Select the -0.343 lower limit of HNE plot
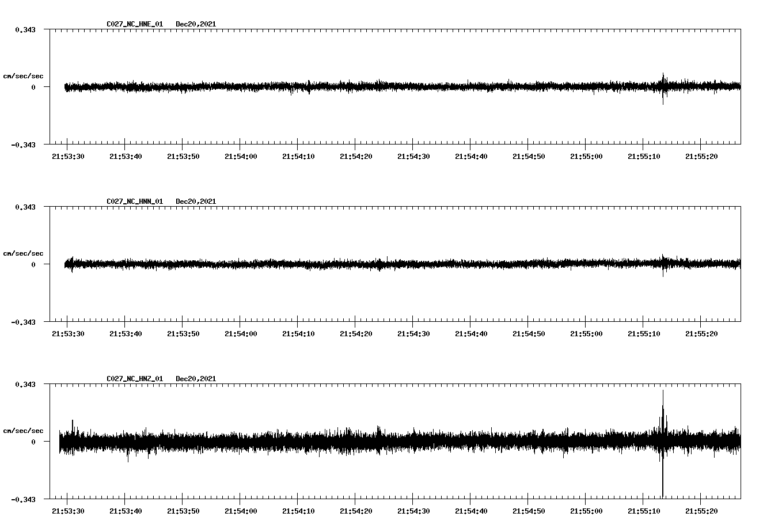This screenshot has width=782, height=532. click(23, 145)
